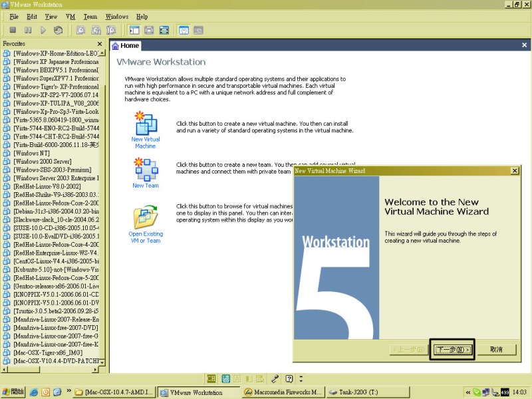Viewport: 532px width, 399px height.
Task: Click the 14:03 clock in the system tray
Action: (x=519, y=392)
